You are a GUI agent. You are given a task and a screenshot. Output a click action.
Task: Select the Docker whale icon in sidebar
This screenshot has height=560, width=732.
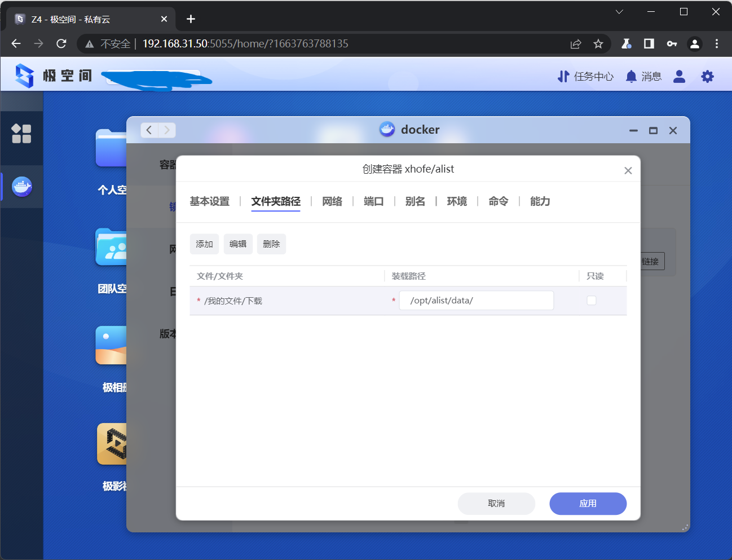click(x=22, y=187)
